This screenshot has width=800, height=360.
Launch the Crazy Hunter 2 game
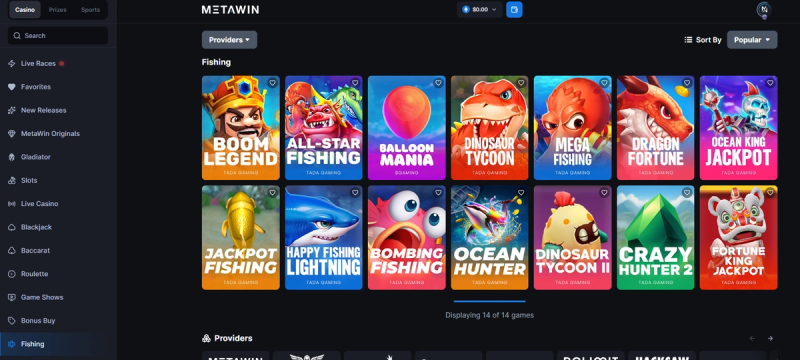point(655,238)
